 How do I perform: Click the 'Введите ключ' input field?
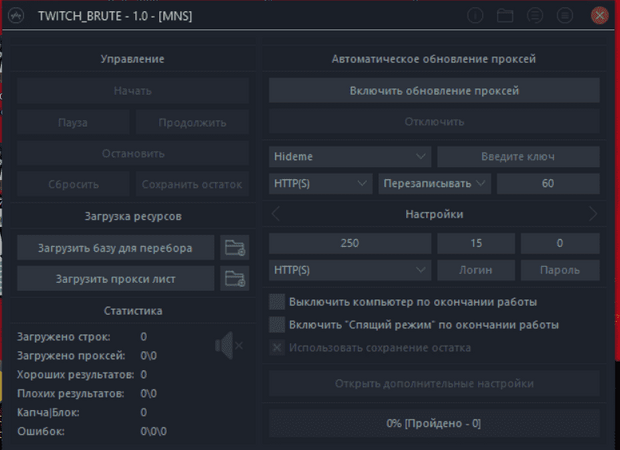tap(518, 157)
